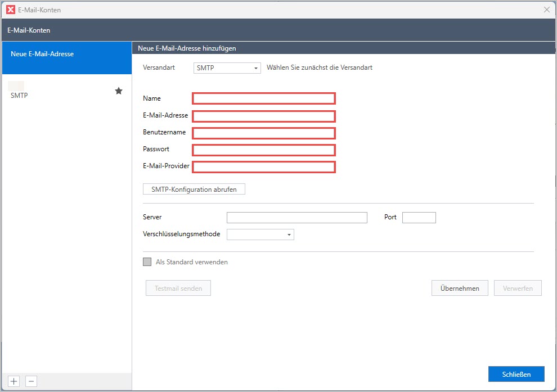
Task: Click the Verwerfen button
Action: (518, 289)
